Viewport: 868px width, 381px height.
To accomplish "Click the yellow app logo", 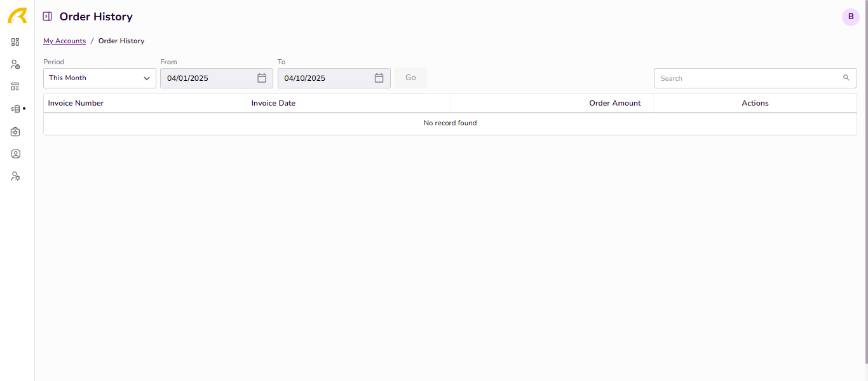I will [x=17, y=16].
